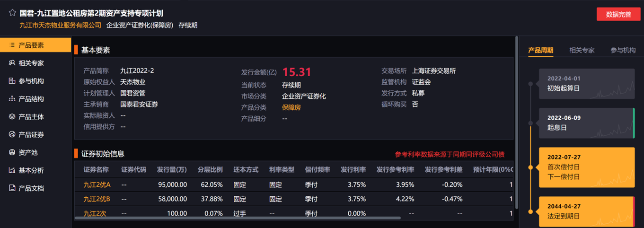This screenshot has width=644, height=228.
Task: Click the 保障房 product category link
Action: click(291, 107)
